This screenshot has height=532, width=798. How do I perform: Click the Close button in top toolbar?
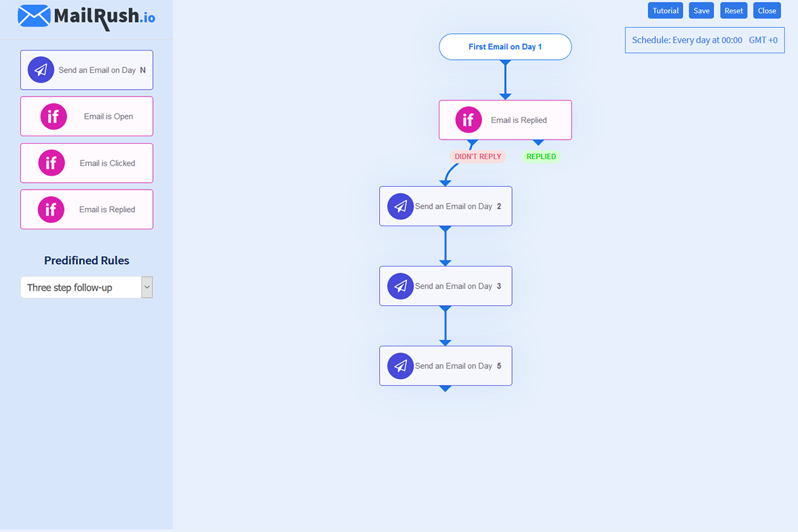767,11
